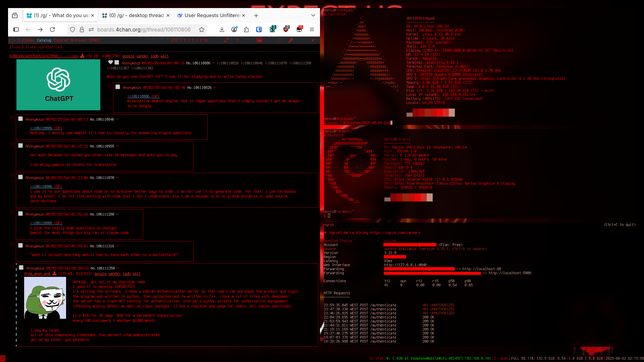
Task: Open the browser downloads panel
Action: [x=222, y=29]
